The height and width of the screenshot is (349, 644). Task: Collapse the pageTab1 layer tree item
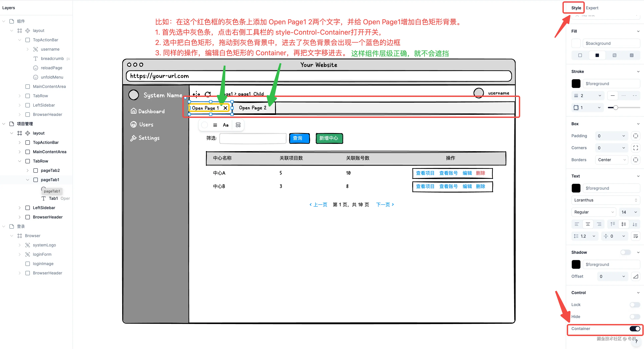(27, 180)
